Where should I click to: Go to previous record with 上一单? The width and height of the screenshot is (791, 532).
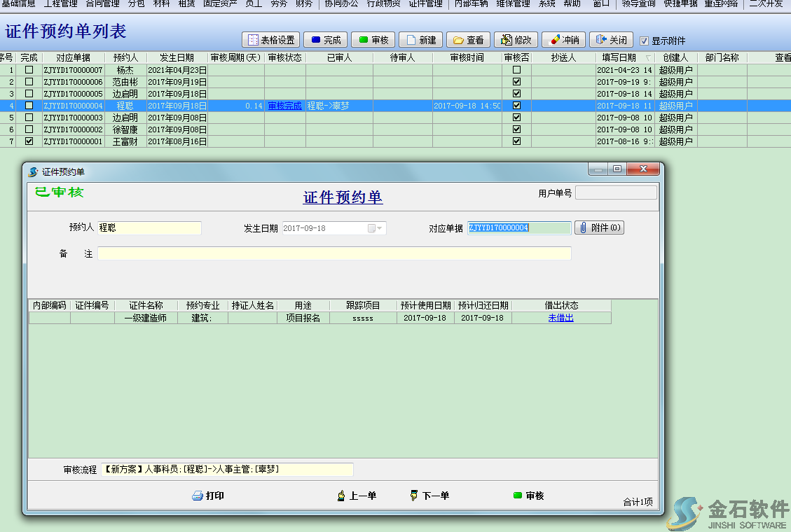357,496
